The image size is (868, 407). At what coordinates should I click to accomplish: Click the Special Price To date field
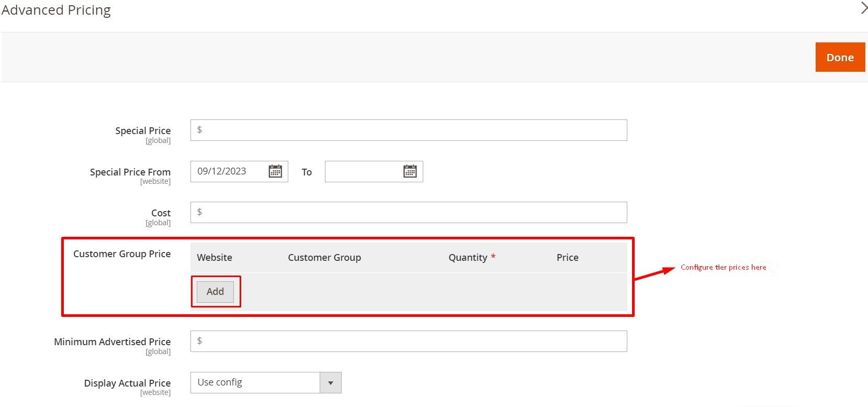(374, 171)
